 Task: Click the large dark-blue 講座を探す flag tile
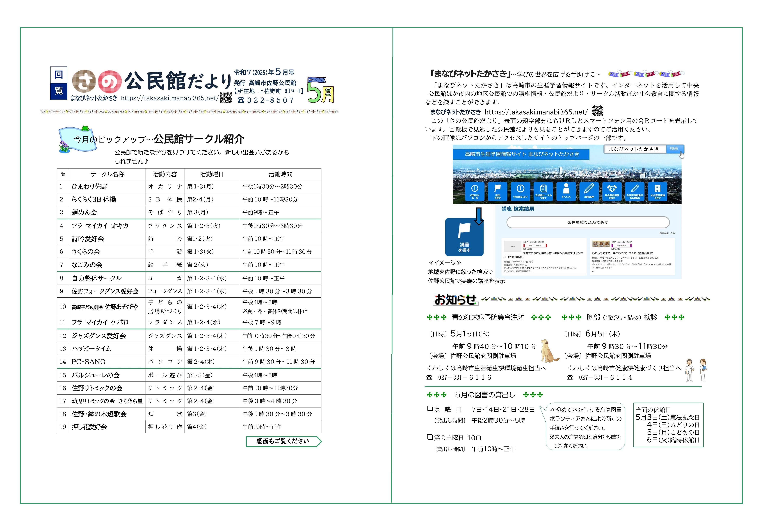(464, 237)
